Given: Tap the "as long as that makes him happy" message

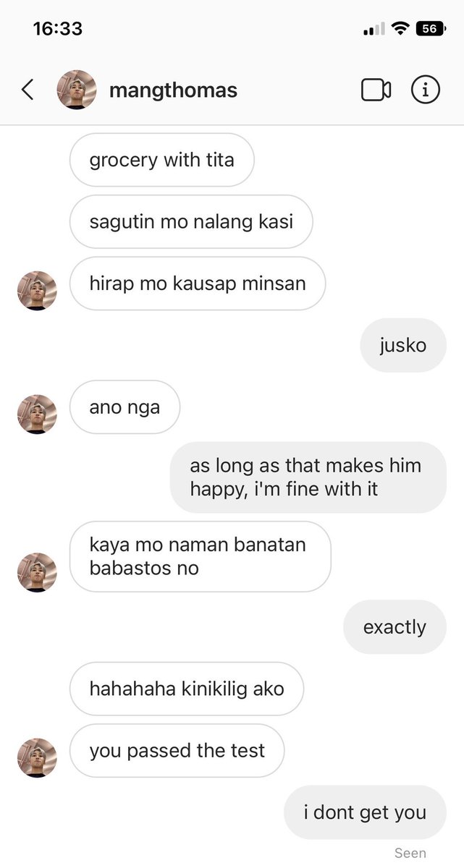Looking at the screenshot, I should 308,477.
